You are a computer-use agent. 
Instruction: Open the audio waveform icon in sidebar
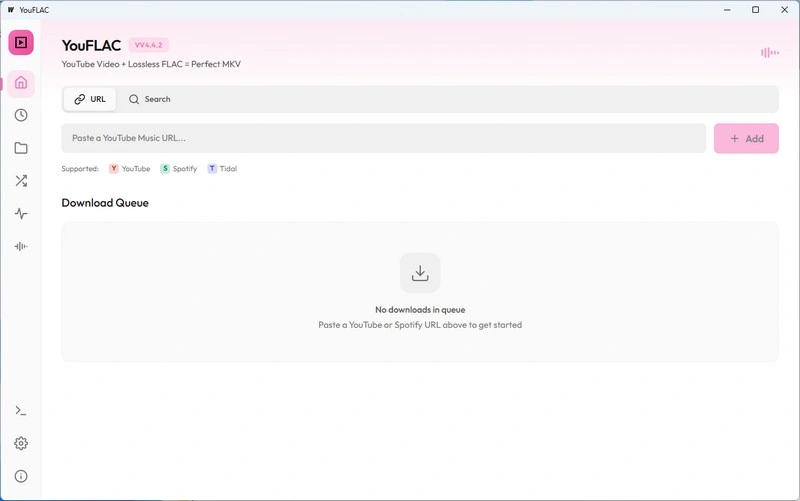pos(21,246)
